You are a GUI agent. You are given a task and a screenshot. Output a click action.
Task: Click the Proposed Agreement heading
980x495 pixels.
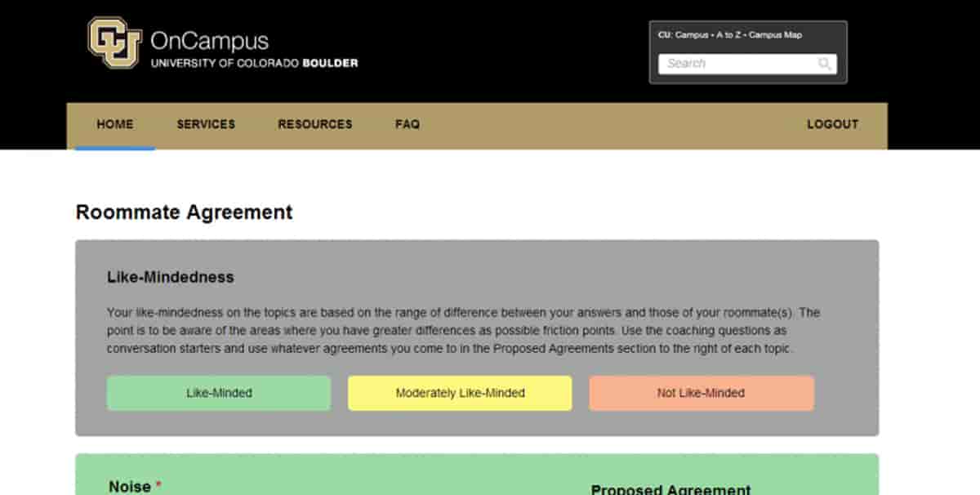670,489
